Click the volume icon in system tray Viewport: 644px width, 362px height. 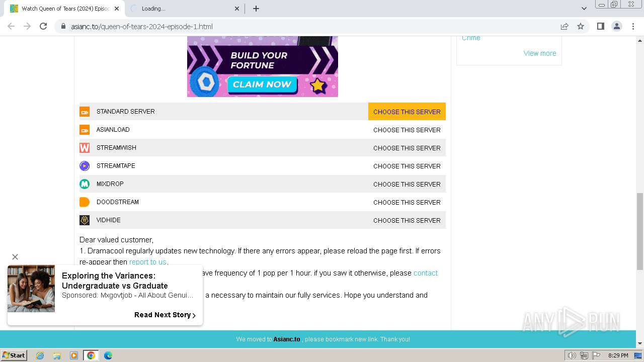point(572,355)
